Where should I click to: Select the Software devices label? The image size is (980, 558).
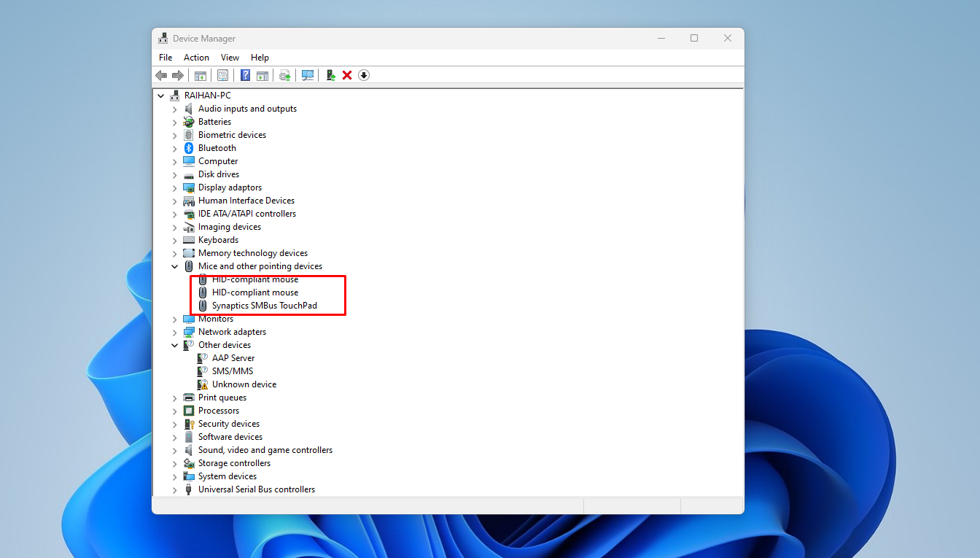tap(230, 437)
